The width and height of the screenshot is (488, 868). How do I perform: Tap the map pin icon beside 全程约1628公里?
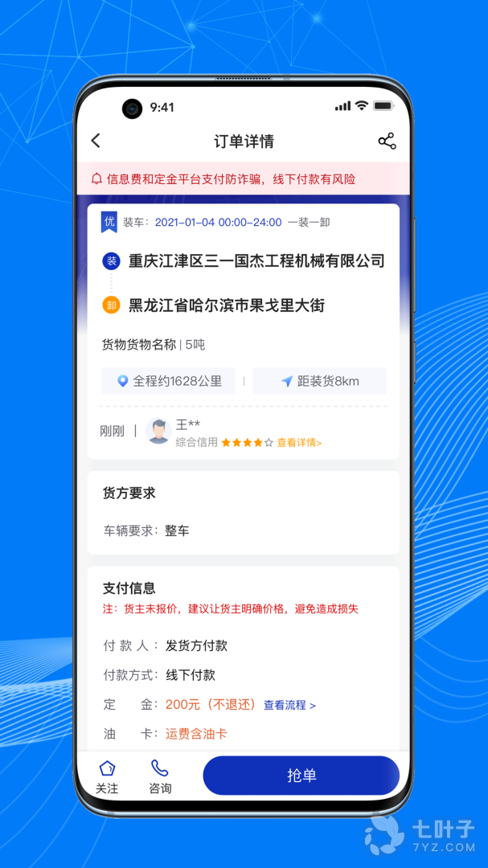pyautogui.click(x=123, y=381)
